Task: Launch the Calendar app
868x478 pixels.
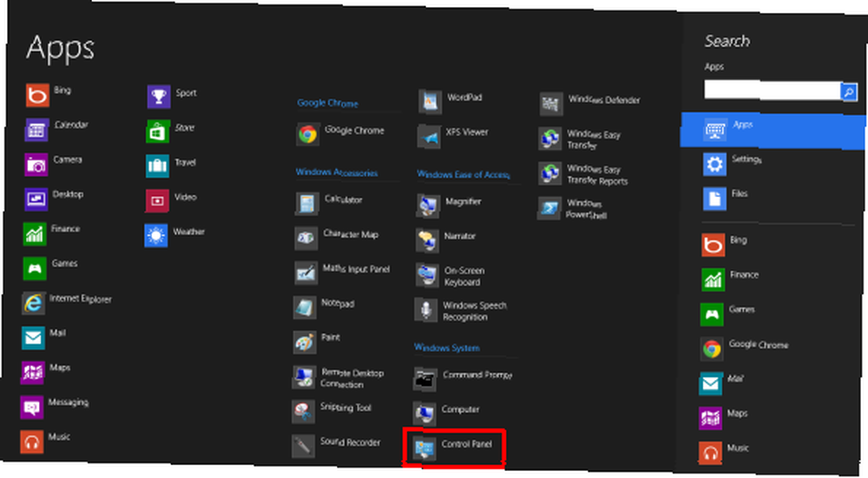Action: (x=57, y=129)
